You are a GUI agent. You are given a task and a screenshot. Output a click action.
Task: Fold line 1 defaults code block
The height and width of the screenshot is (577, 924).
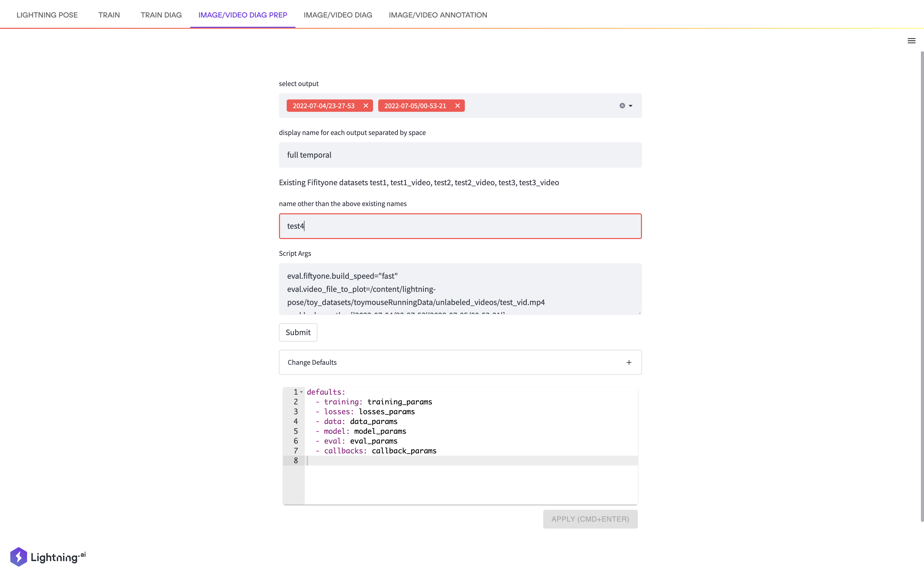click(x=301, y=392)
